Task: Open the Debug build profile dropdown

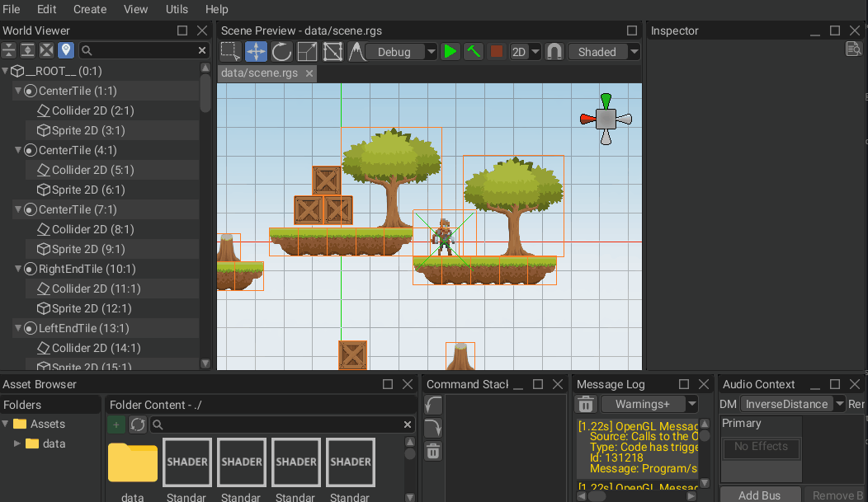Action: (402, 51)
